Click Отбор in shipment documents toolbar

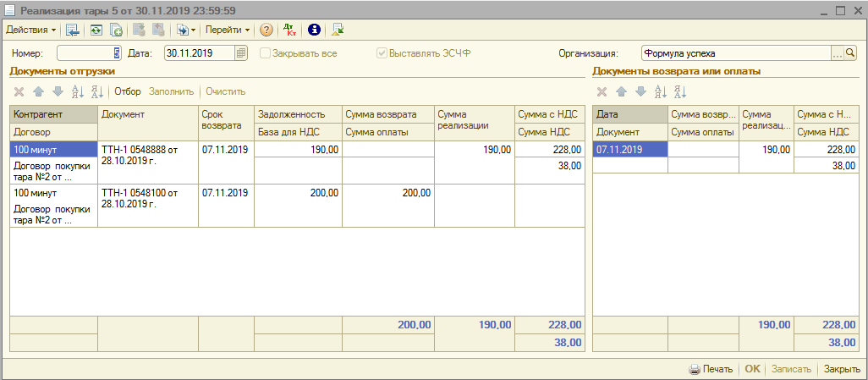tap(128, 91)
